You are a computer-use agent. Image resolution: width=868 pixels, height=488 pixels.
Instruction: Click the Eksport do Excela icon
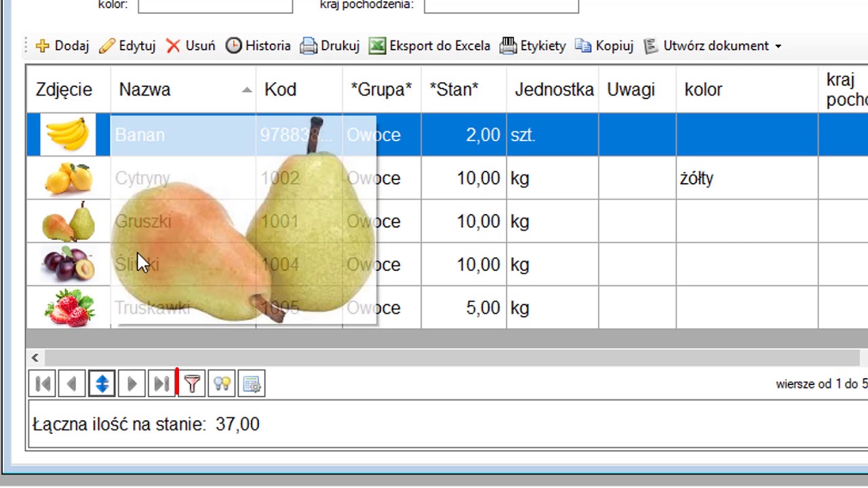click(378, 46)
